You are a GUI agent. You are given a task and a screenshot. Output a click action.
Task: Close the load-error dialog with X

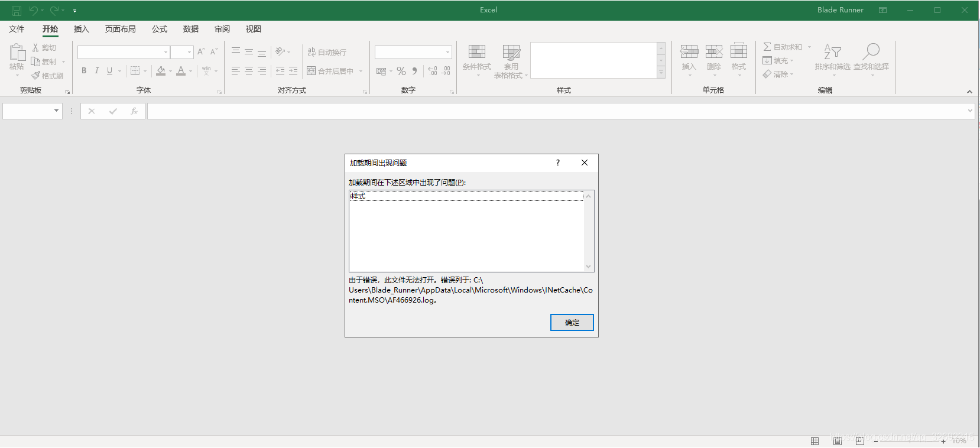[x=585, y=163]
